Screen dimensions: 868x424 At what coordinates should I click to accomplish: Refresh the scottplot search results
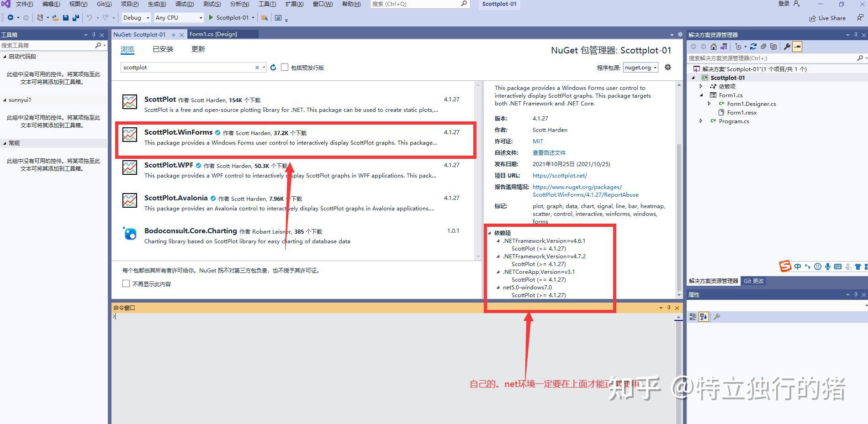click(x=273, y=67)
